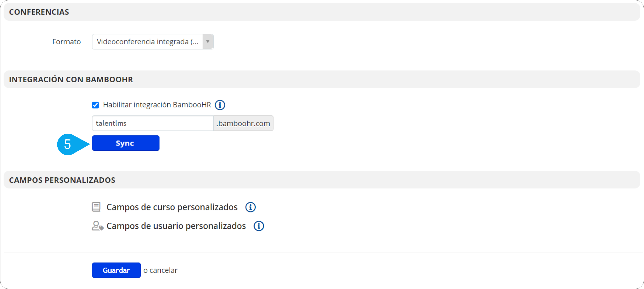
Task: Click the cancelar link
Action: pos(163,270)
